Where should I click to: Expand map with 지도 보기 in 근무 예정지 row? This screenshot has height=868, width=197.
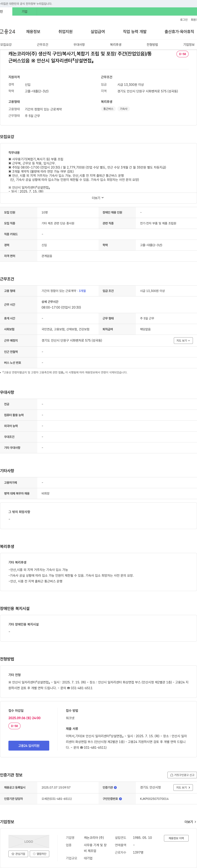[x=183, y=341]
